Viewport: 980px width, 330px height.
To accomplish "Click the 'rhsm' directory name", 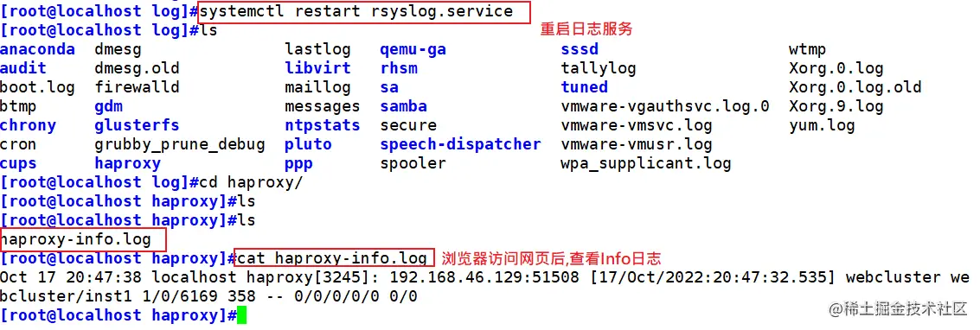I will (x=399, y=68).
